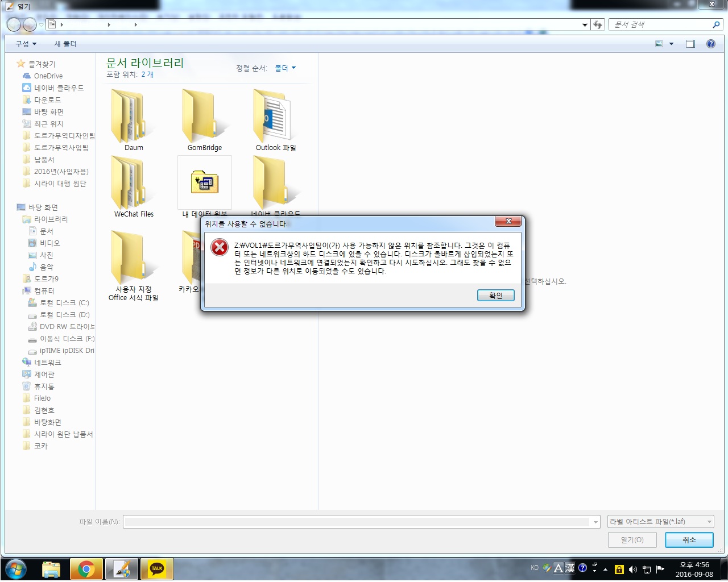Click the 2개 locations link
This screenshot has height=582, width=728.
pos(147,74)
